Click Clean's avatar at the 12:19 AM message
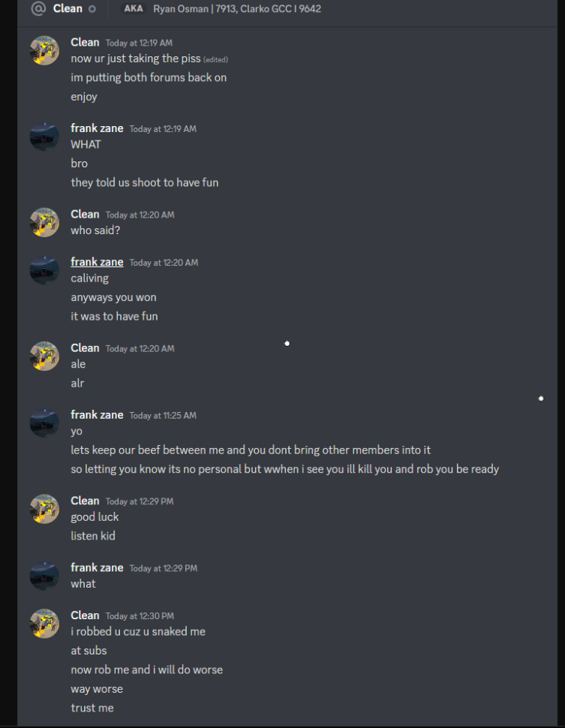565x728 pixels. [x=44, y=50]
